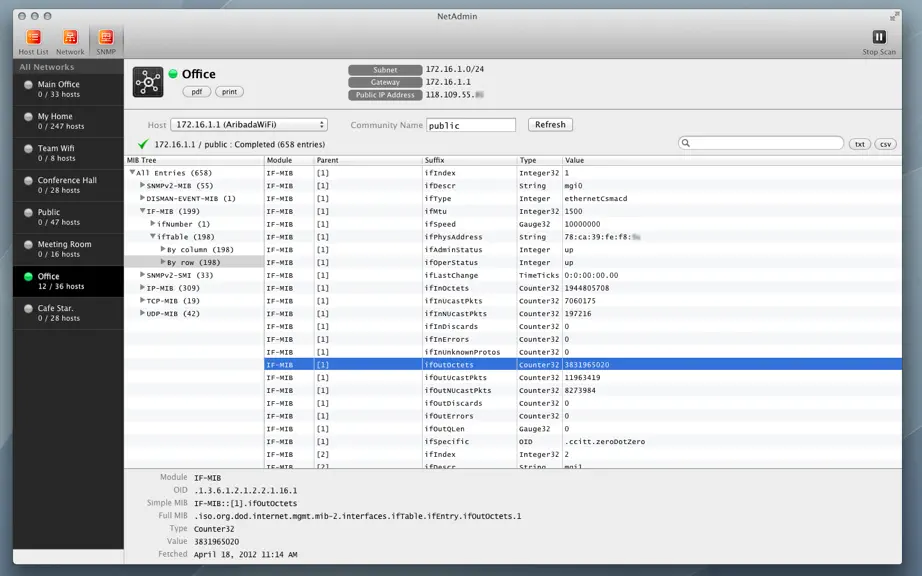This screenshot has width=922, height=576.
Task: Click the green status dot beside Office title
Action: [173, 73]
